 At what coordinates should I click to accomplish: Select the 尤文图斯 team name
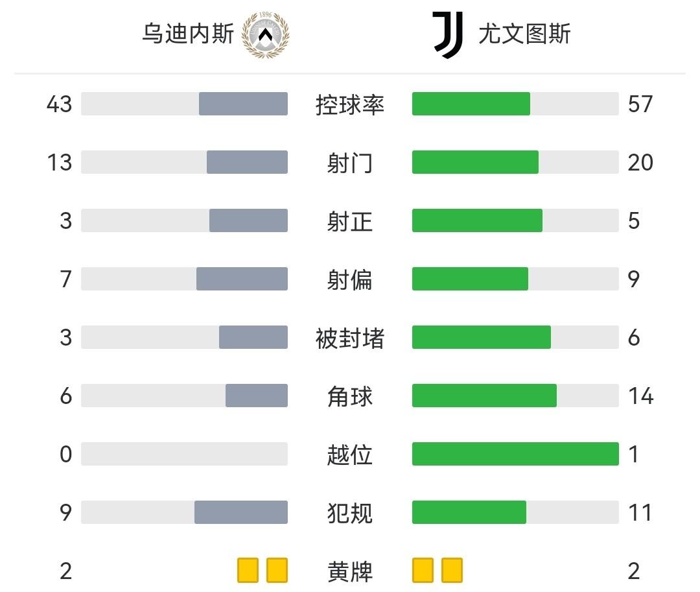[524, 34]
